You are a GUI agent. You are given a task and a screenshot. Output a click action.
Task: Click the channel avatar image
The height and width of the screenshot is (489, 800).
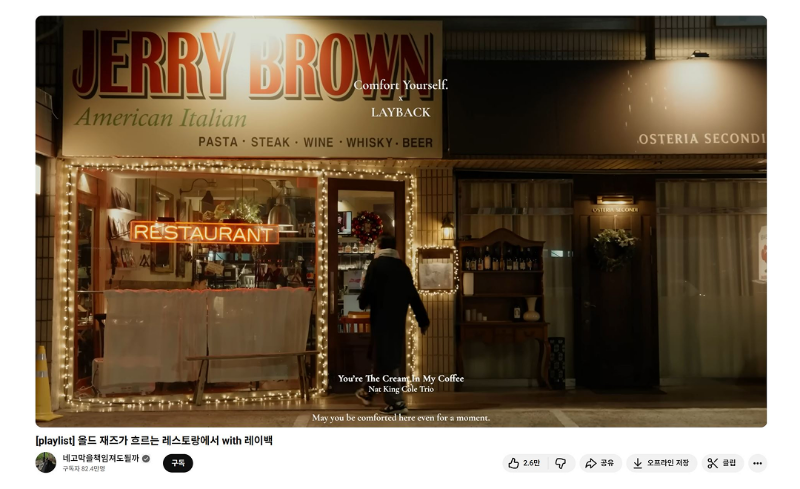pyautogui.click(x=46, y=462)
